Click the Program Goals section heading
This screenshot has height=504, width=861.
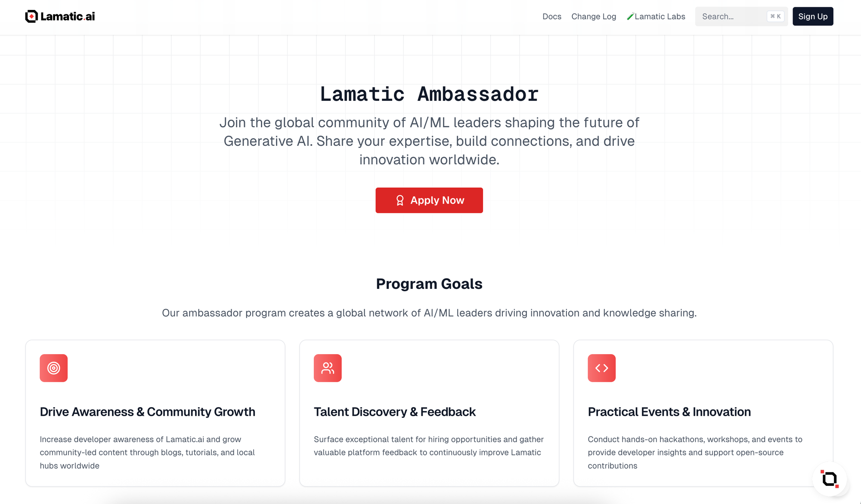pyautogui.click(x=429, y=284)
